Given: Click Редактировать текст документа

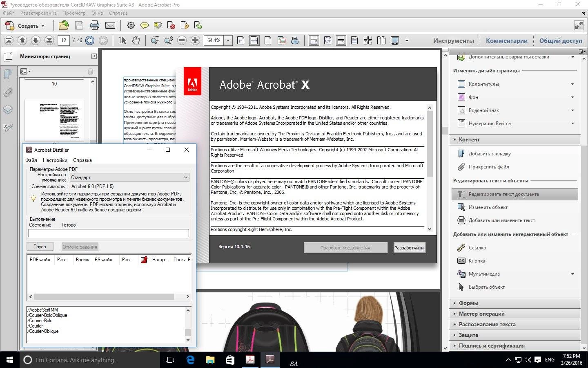Looking at the screenshot, I should [x=515, y=194].
